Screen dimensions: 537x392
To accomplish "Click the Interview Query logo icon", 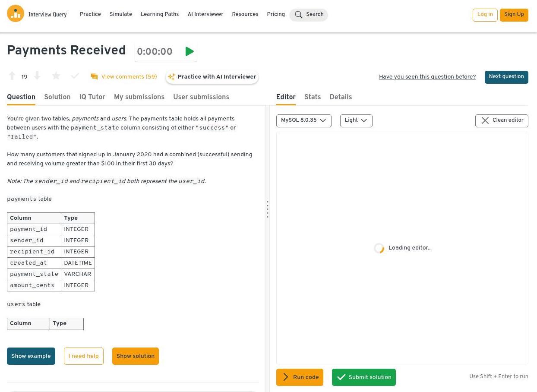I will click(x=16, y=14).
